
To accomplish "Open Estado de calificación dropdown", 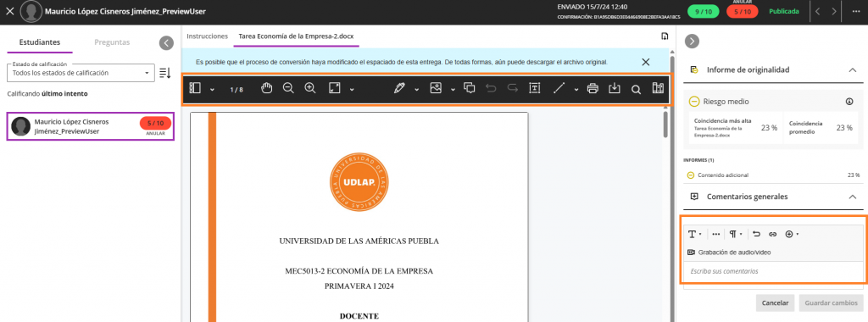I will click(x=81, y=73).
